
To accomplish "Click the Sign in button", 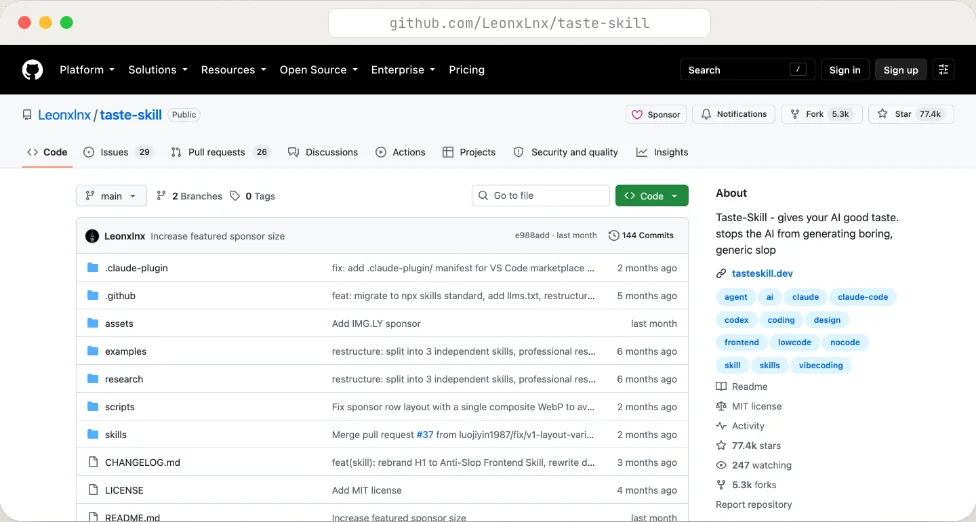I will [845, 70].
